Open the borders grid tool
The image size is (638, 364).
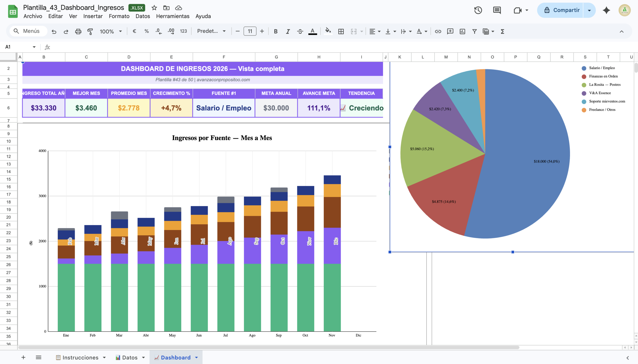click(341, 31)
